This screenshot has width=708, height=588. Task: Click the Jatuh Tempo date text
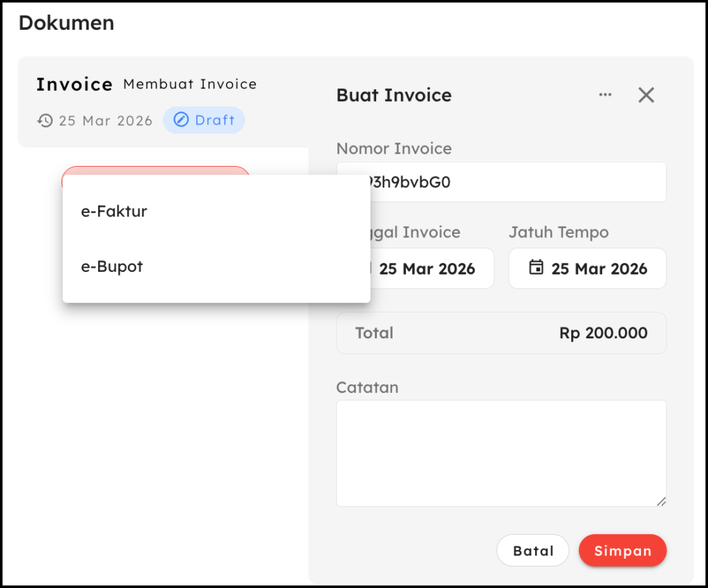(x=599, y=268)
